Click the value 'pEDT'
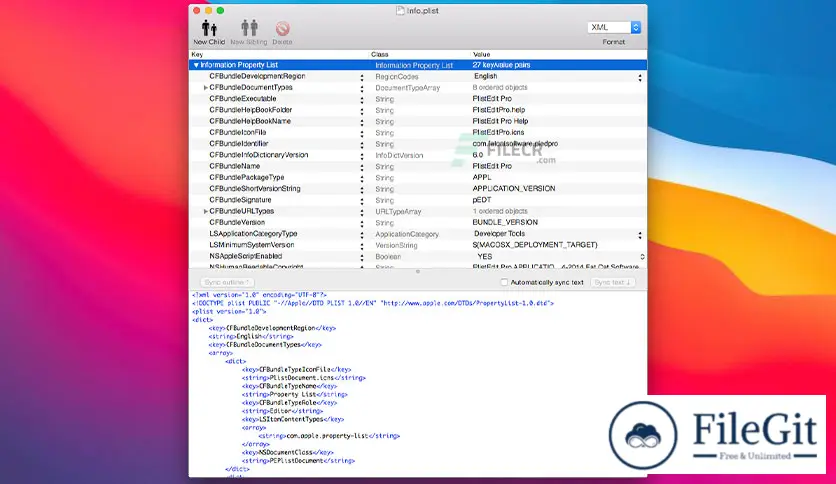The image size is (836, 484). [x=481, y=200]
